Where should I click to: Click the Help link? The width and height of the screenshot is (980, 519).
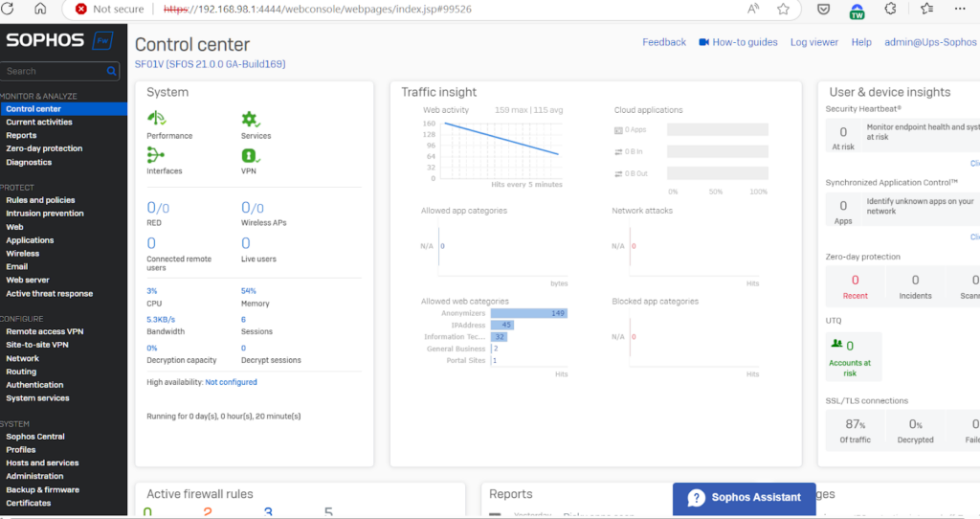[861, 42]
